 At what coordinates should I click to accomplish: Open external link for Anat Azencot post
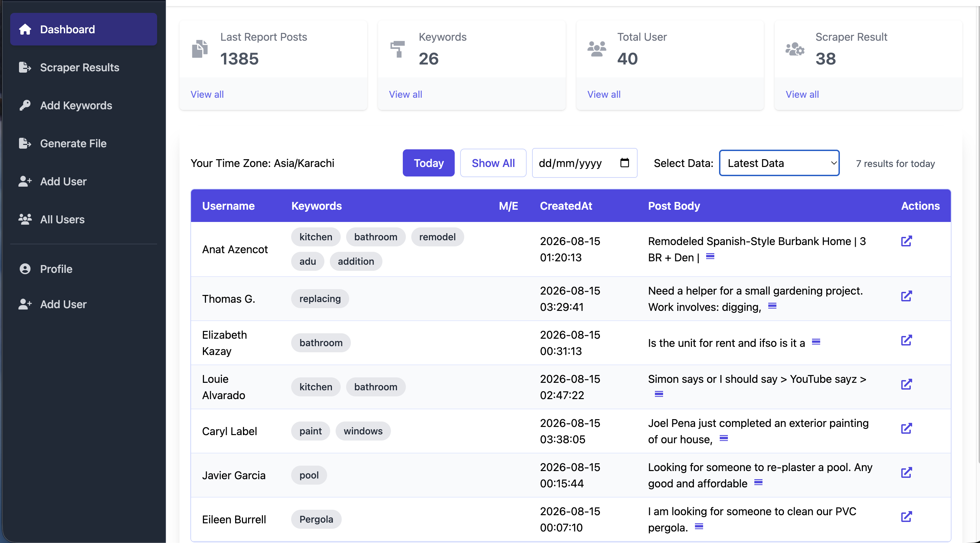point(906,241)
